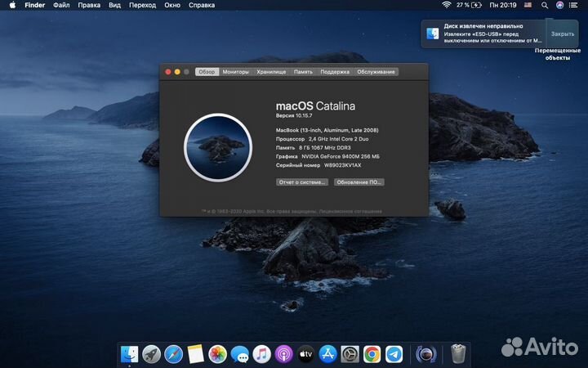Open the Podcasts app in the Dock
588x368 pixels.
284,354
